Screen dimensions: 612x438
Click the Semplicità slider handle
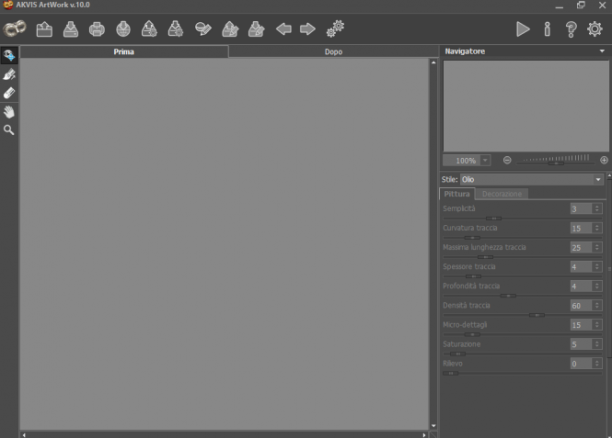(494, 218)
